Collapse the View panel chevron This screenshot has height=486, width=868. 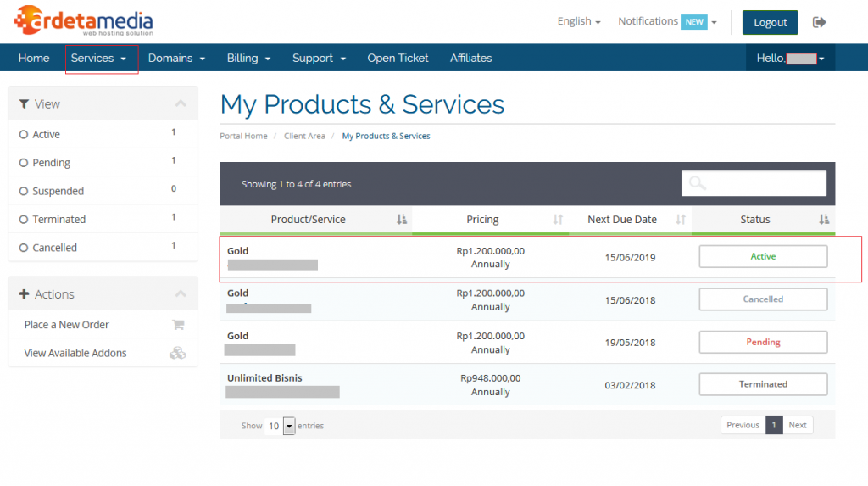[181, 103]
